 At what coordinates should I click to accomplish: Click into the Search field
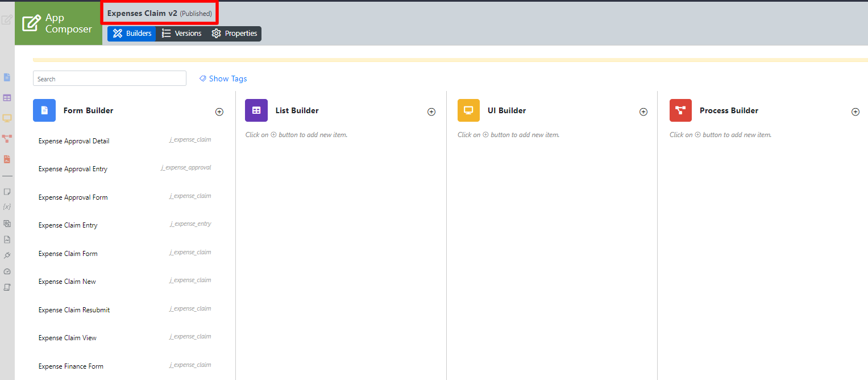(x=109, y=79)
